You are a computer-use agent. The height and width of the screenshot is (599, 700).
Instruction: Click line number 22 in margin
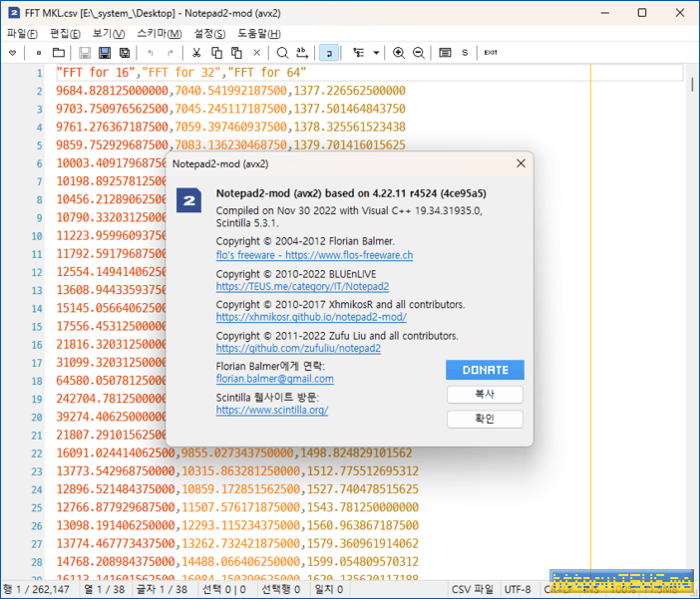(37, 453)
